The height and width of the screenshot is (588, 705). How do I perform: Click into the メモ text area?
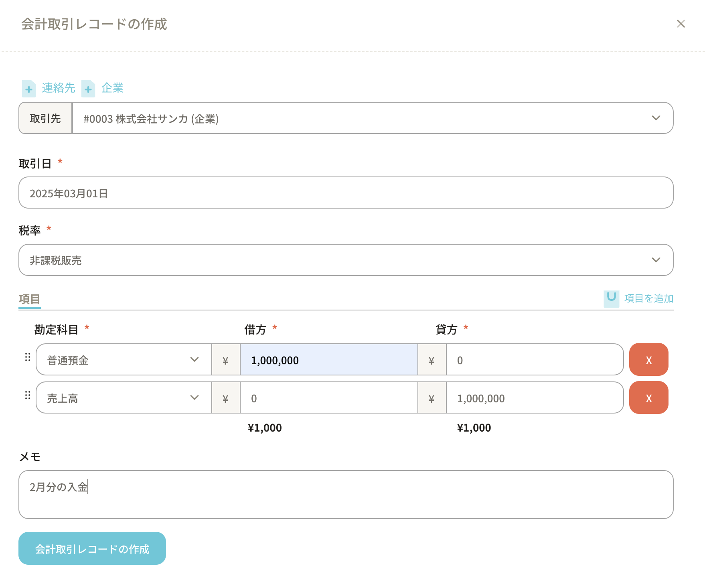[x=346, y=495]
